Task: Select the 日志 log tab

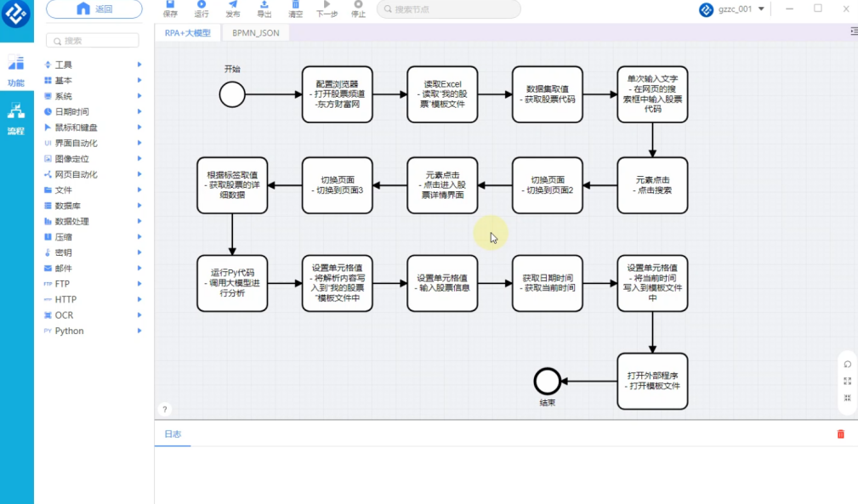Action: tap(173, 433)
